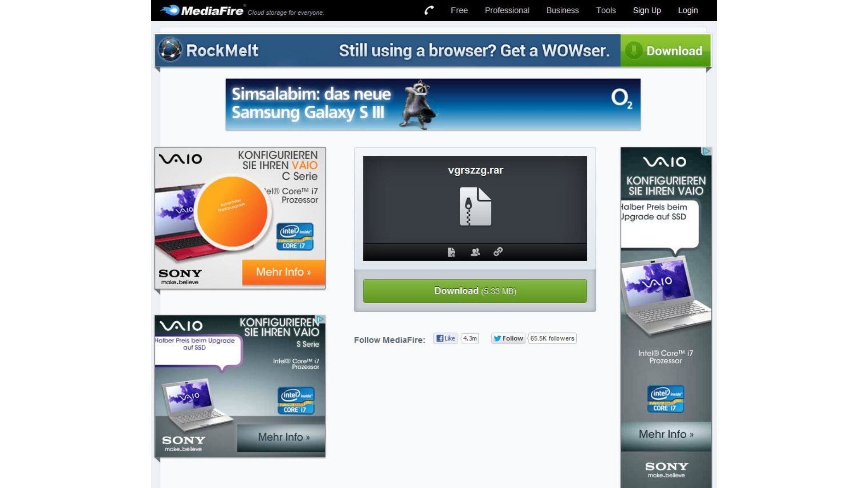Click the RockMelt WOWser slogan text
This screenshot has width=868, height=488.
(x=474, y=50)
